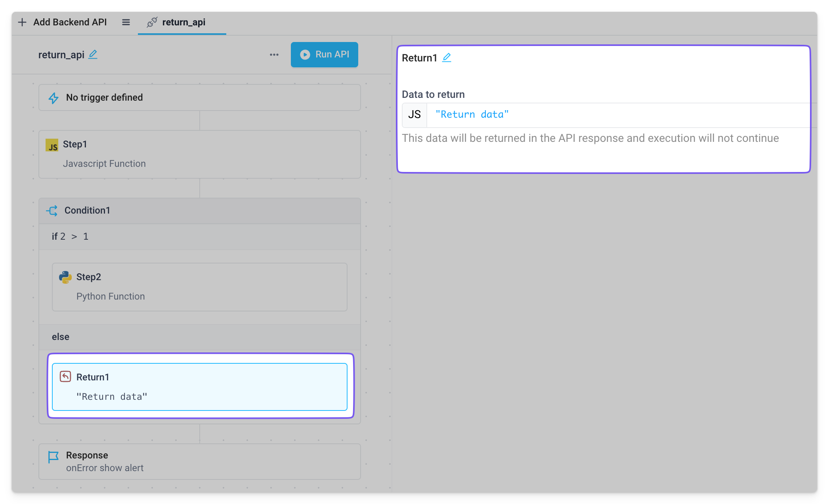Click the pencil icon to rename return_api
The height and width of the screenshot is (504, 829).
coord(93,55)
